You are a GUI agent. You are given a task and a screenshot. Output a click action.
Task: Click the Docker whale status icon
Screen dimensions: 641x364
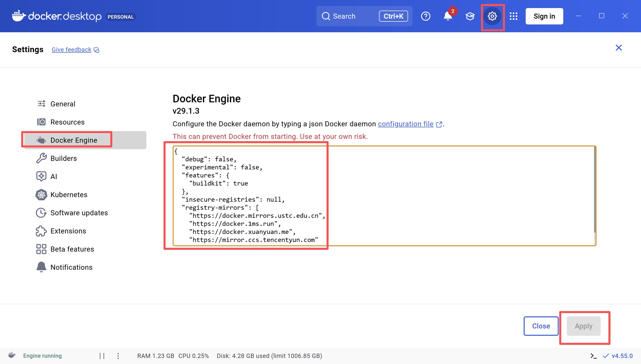pos(12,355)
